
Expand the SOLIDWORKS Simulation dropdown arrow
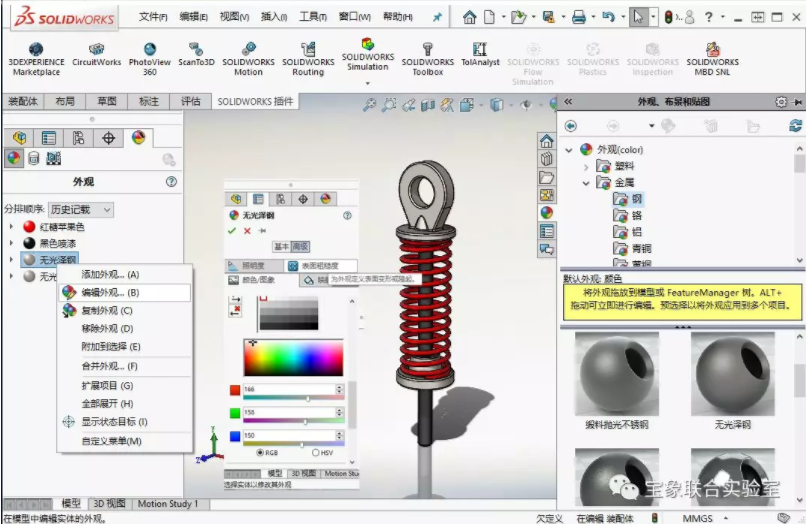[x=368, y=83]
